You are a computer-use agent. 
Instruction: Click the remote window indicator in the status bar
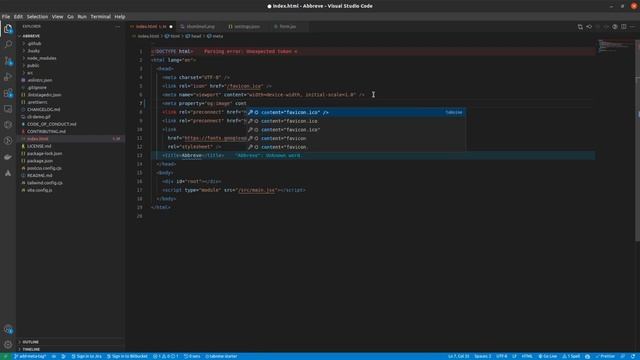click(5, 356)
